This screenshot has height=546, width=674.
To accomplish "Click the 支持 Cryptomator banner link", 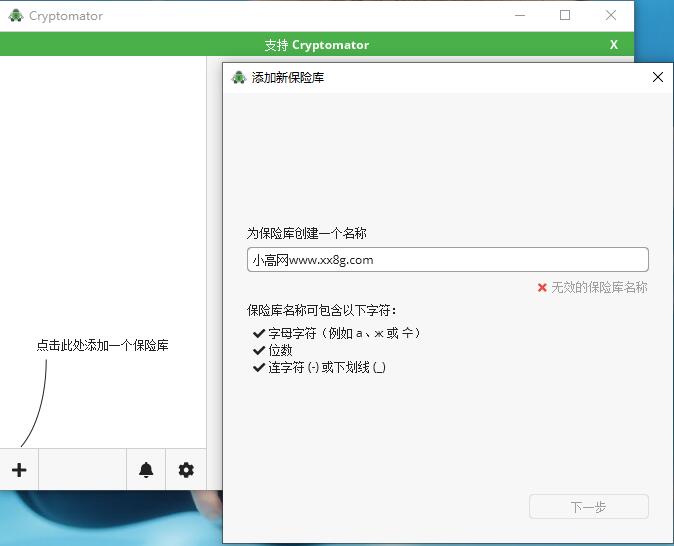I will point(316,45).
